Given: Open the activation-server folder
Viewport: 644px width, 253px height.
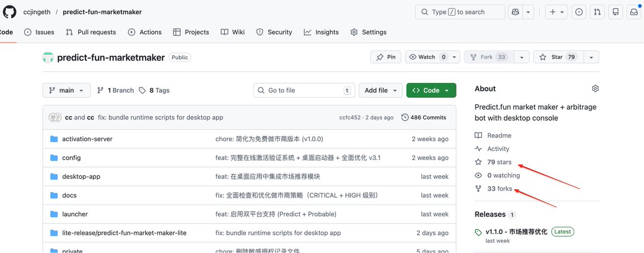Looking at the screenshot, I should [87, 139].
